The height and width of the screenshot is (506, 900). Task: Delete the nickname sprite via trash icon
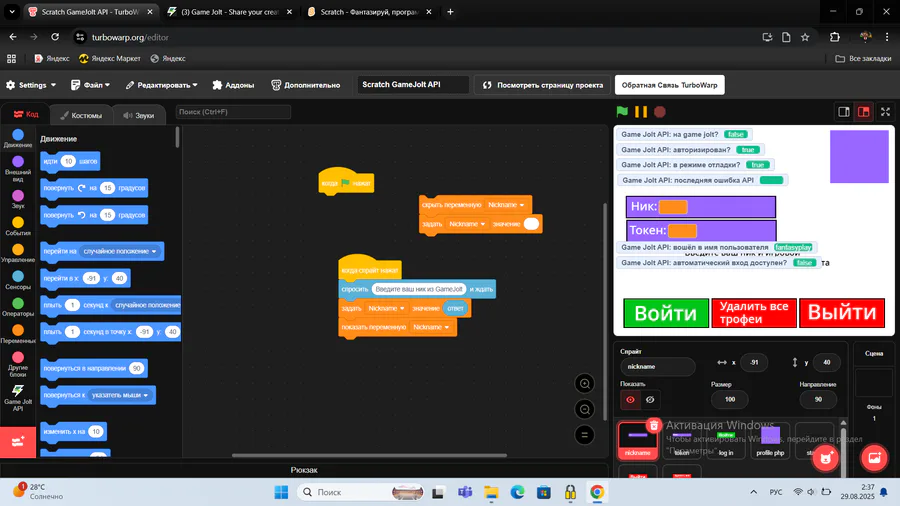654,425
